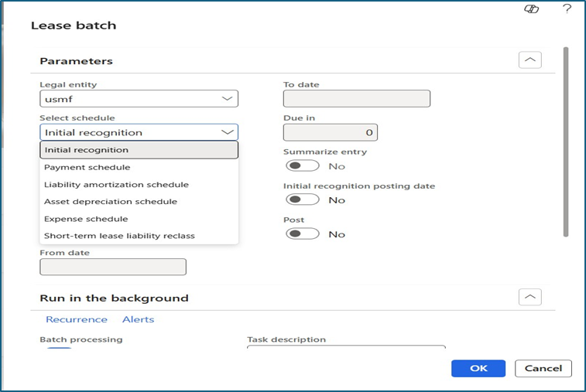This screenshot has width=586, height=392.
Task: Collapse the Run in the background section
Action: coord(529,297)
